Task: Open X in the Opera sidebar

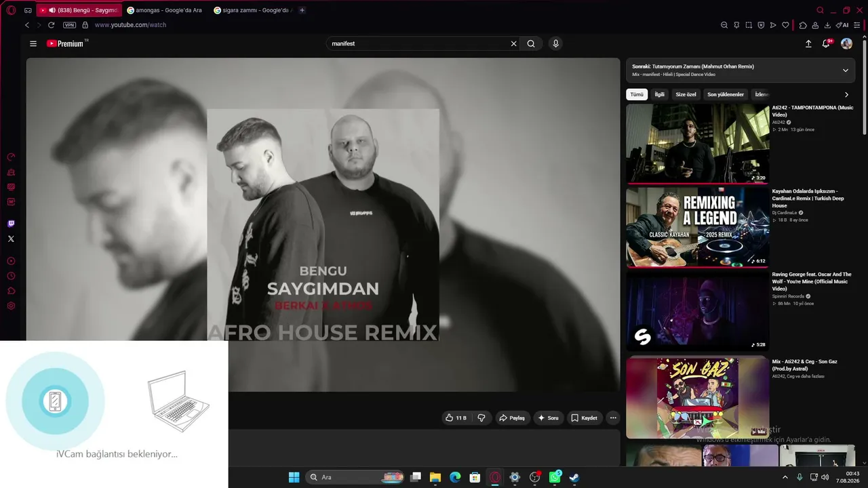Action: [x=11, y=239]
